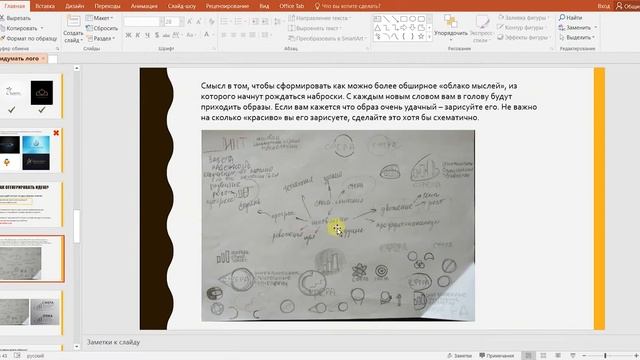Click the Заметки к слайду notes area
This screenshot has width=640, height=360.
coord(113,342)
